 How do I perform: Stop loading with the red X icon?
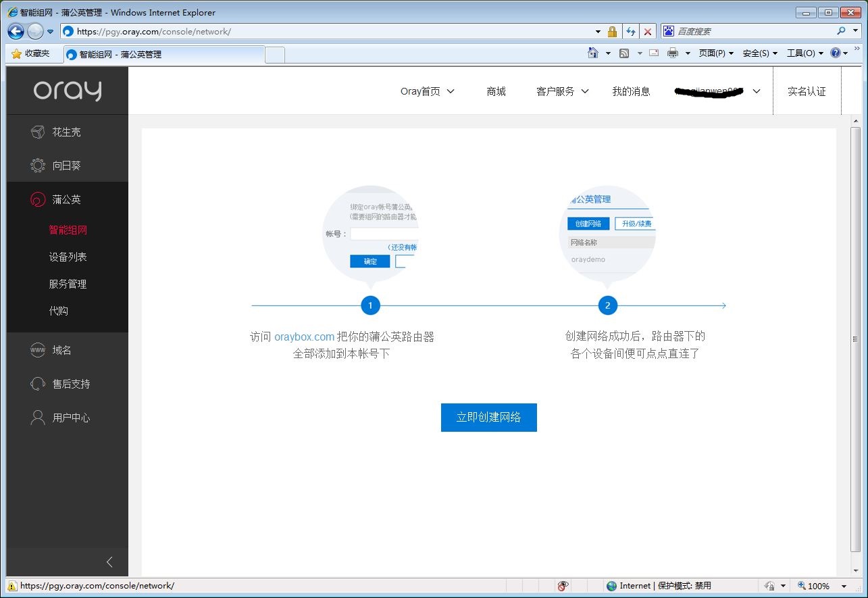click(648, 31)
